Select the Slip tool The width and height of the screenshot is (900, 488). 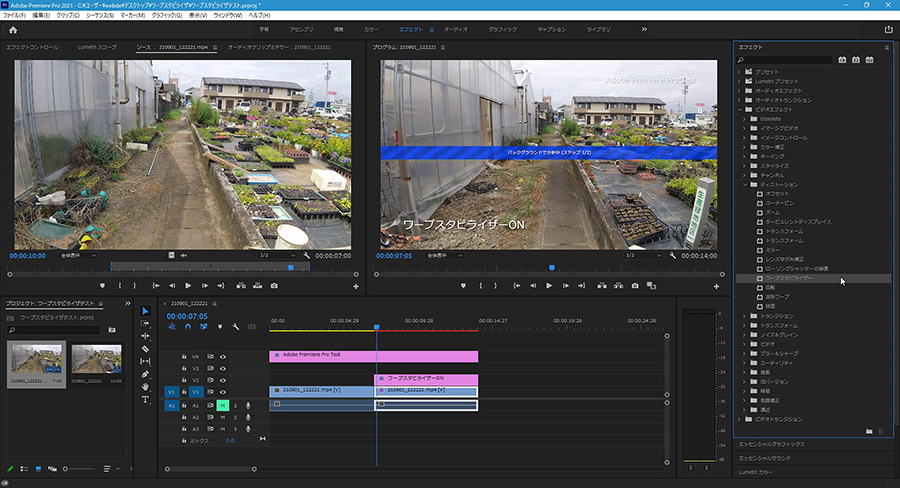(145, 361)
